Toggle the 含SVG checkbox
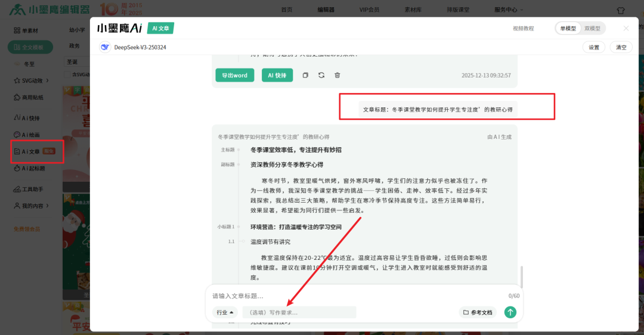This screenshot has height=335, width=644. (67, 75)
